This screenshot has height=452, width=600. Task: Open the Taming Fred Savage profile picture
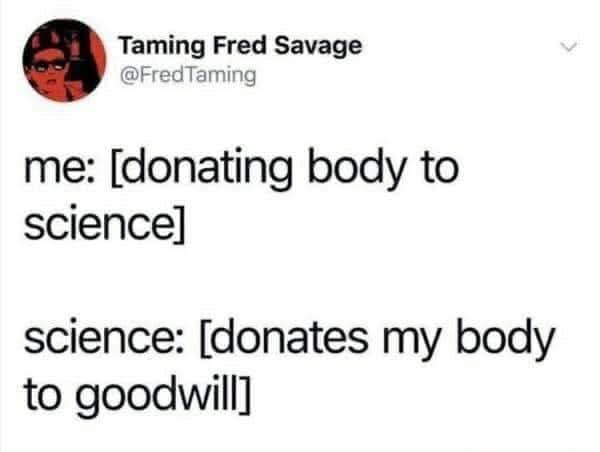click(64, 60)
